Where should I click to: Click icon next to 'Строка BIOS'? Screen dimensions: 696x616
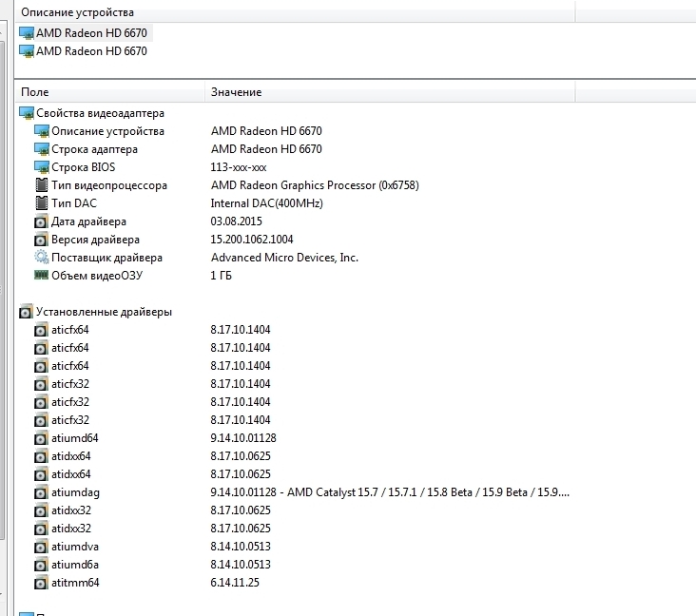42,167
